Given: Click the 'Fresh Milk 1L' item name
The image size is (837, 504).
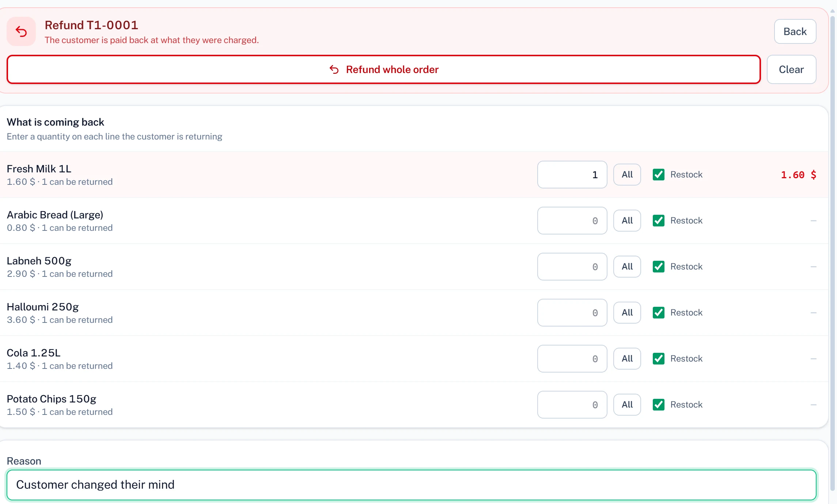Looking at the screenshot, I should (x=39, y=169).
